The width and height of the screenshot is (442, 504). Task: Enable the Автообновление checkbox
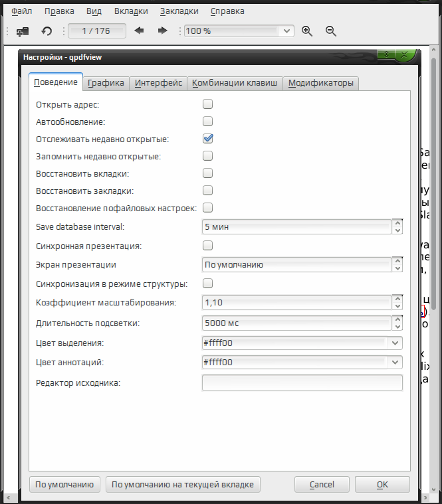coord(208,122)
